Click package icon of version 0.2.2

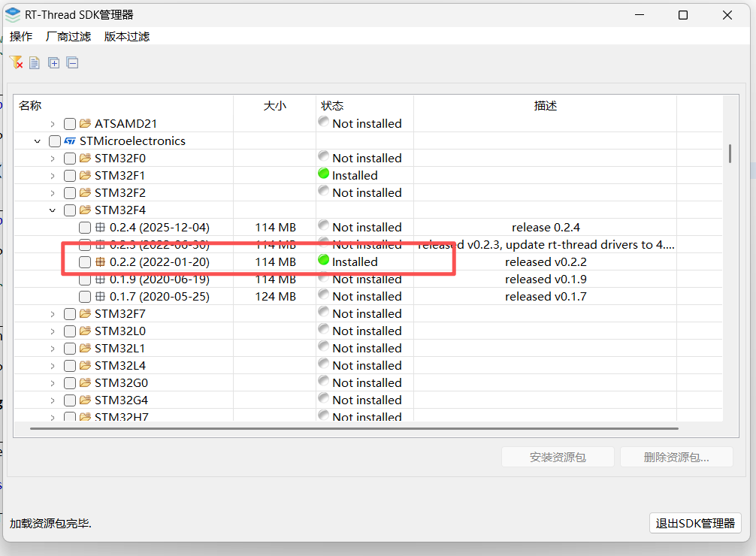click(x=100, y=261)
